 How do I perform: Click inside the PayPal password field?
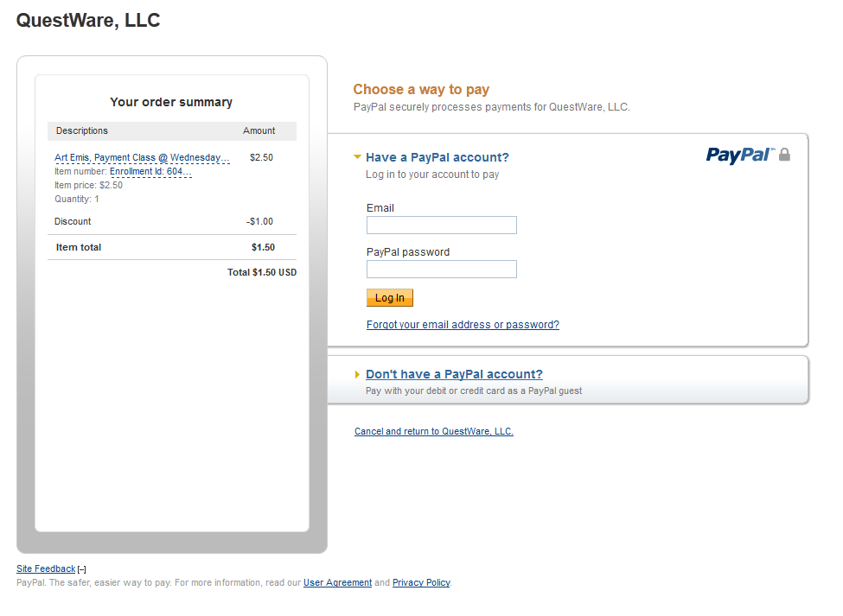pos(441,269)
